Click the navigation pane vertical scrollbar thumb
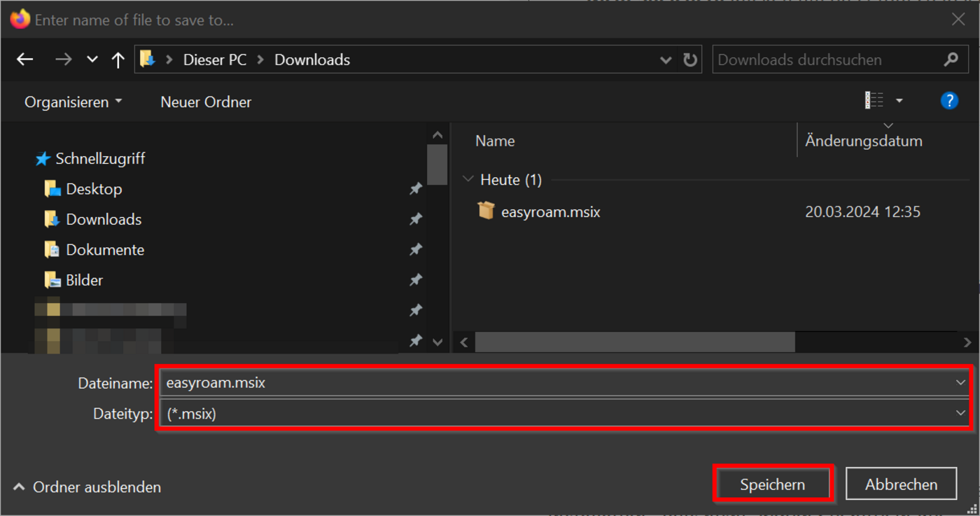980x516 pixels. [x=437, y=165]
